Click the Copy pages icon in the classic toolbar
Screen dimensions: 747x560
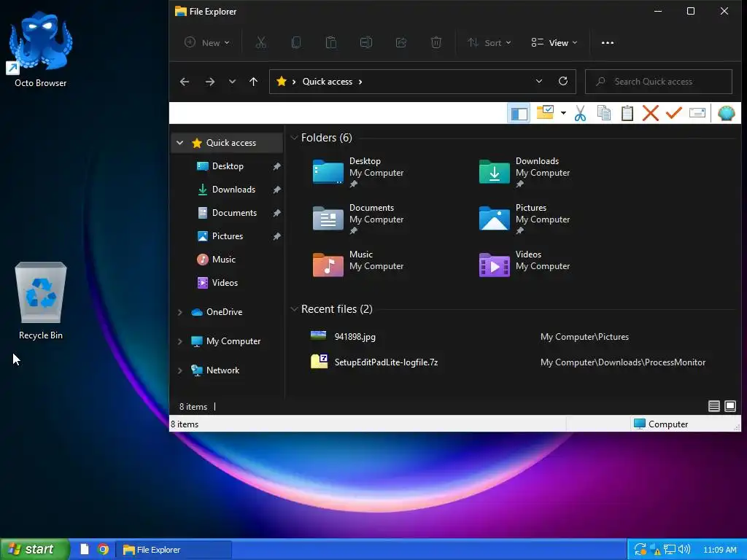[x=604, y=113]
